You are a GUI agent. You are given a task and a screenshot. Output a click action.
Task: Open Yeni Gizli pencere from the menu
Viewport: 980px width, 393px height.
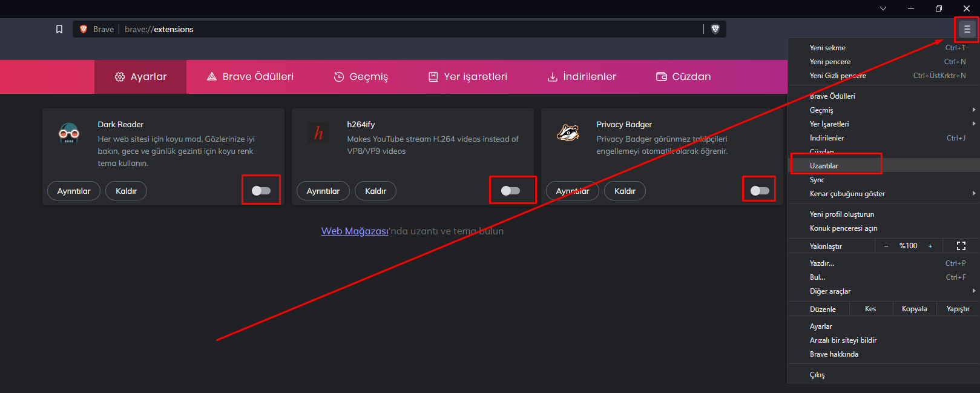[x=884, y=76]
